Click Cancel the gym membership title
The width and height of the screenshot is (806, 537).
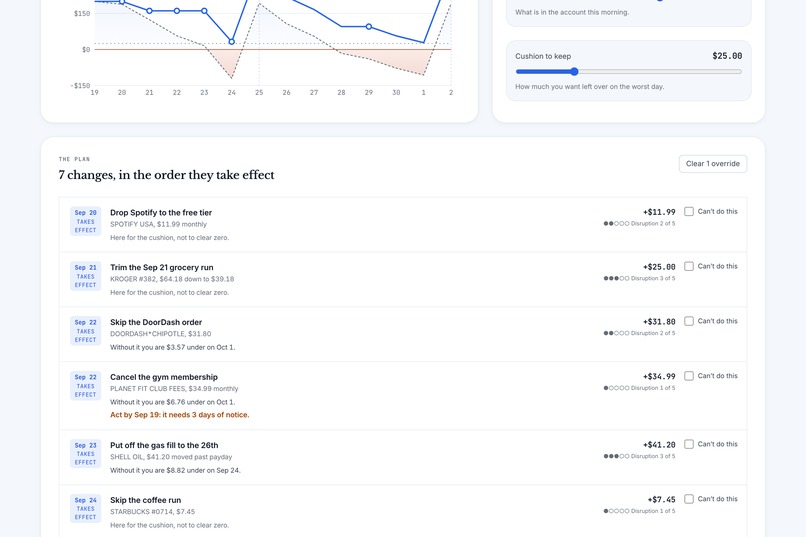pos(163,377)
